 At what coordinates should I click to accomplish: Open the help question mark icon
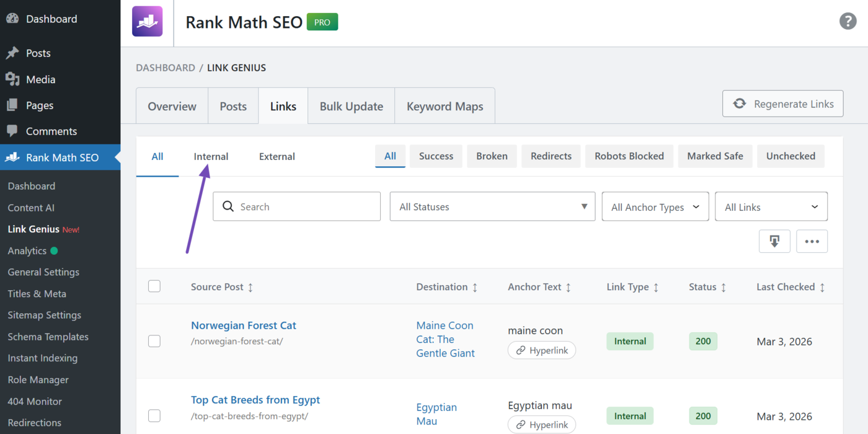point(848,21)
